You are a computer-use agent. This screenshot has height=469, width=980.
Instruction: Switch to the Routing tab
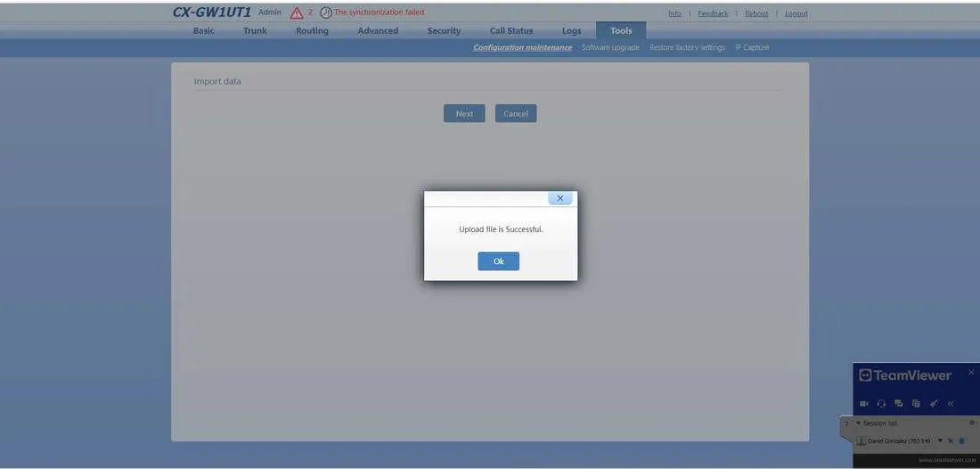[312, 30]
